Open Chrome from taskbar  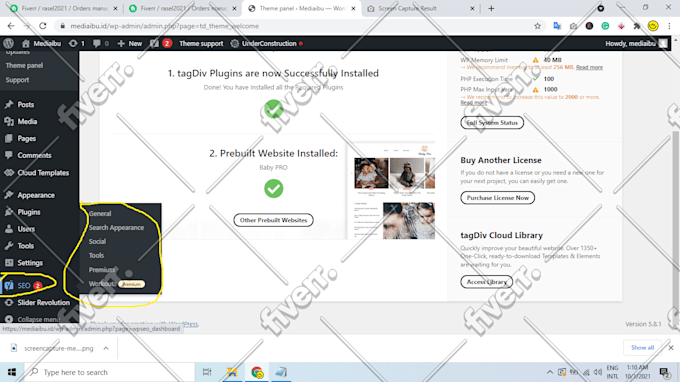click(257, 372)
